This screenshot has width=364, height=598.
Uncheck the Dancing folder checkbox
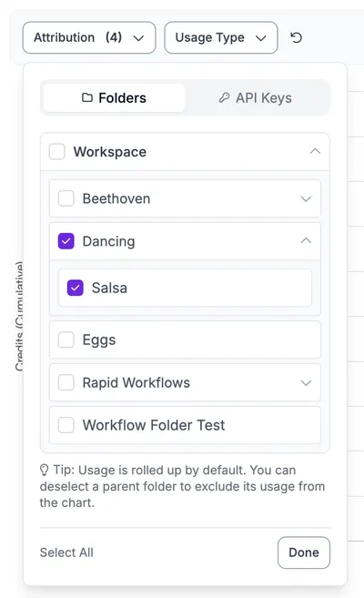[66, 241]
